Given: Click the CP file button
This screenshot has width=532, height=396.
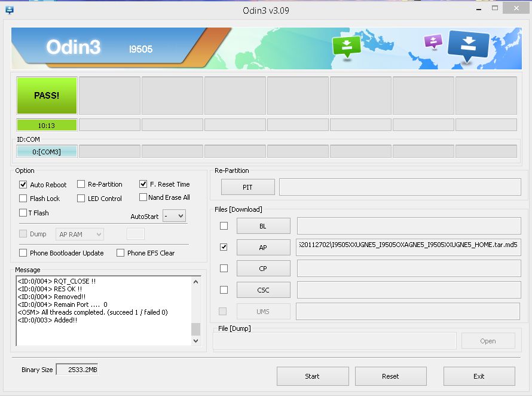Looking at the screenshot, I should pyautogui.click(x=263, y=269).
